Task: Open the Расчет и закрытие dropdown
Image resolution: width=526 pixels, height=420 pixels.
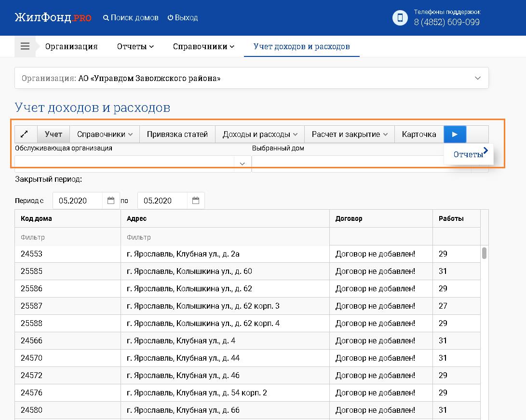Action: 350,135
